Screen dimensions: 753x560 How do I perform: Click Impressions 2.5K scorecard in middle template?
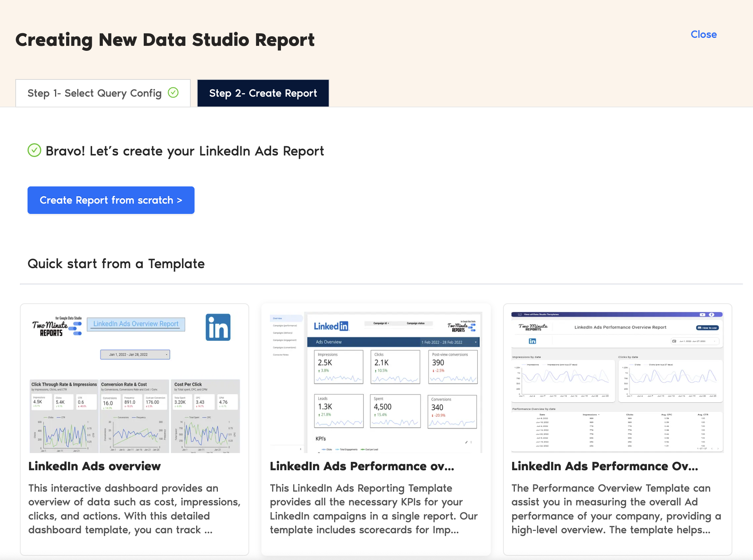[339, 367]
